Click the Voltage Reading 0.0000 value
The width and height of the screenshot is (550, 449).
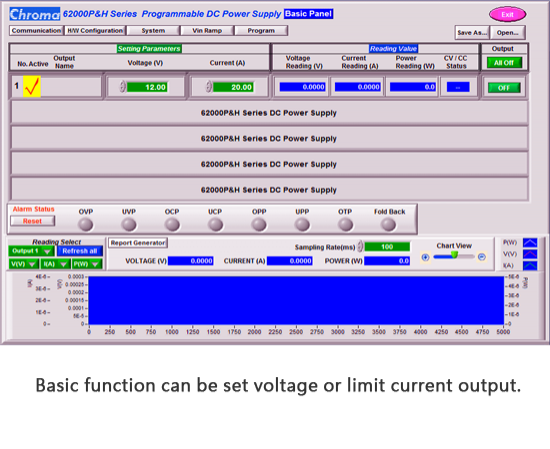tap(302, 87)
